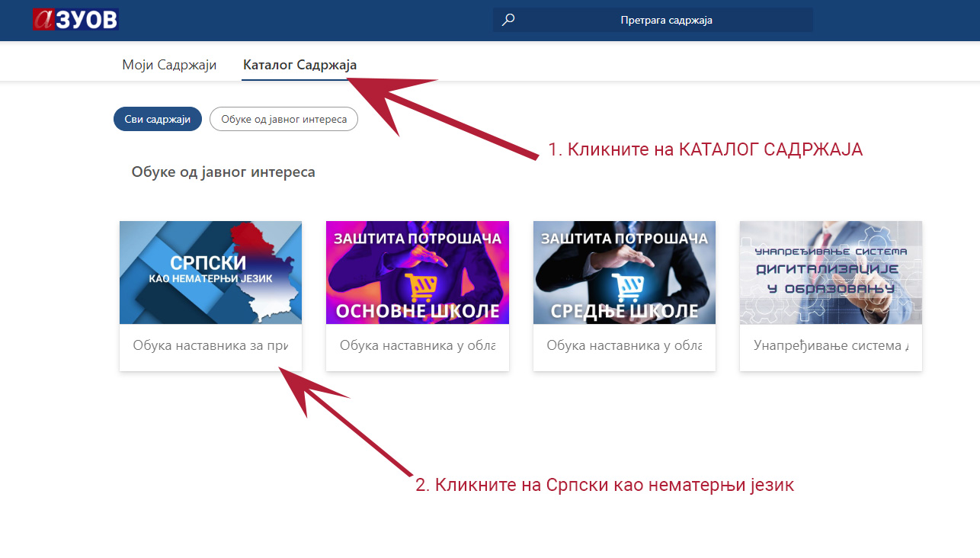Open the Каталог Садржаја tab
This screenshot has height=558, width=980.
tap(299, 65)
